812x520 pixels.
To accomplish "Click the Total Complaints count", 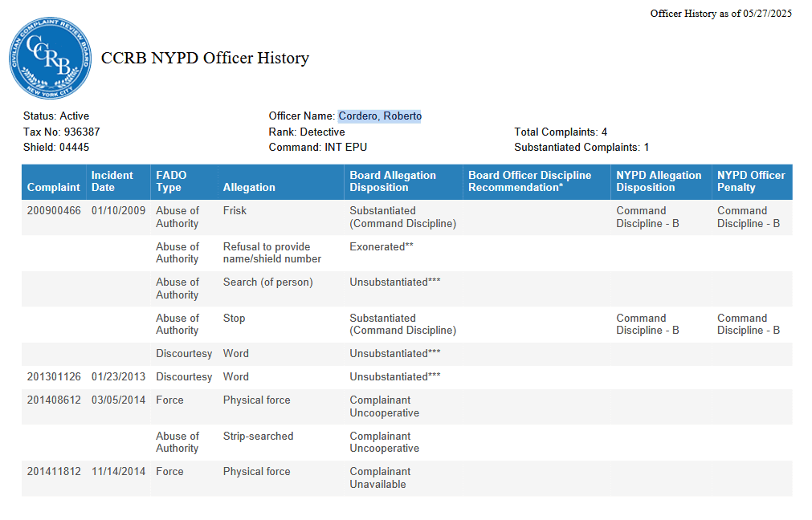I will click(x=561, y=131).
